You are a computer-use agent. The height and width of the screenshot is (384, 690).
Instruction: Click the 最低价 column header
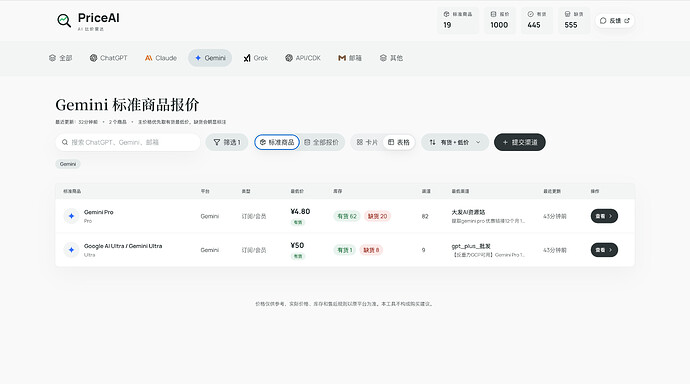coord(297,191)
